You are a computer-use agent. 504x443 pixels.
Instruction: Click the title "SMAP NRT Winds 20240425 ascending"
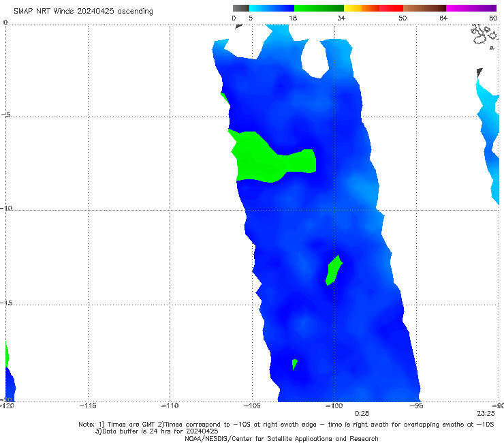coord(83,11)
